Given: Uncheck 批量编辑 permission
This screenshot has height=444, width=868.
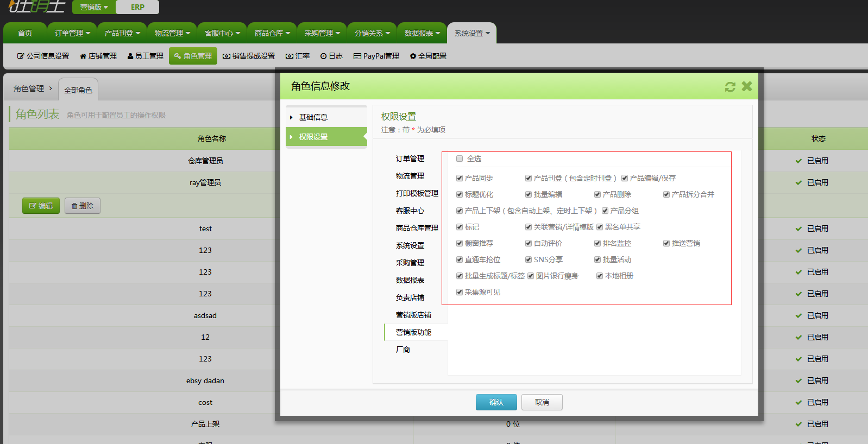Looking at the screenshot, I should point(529,194).
